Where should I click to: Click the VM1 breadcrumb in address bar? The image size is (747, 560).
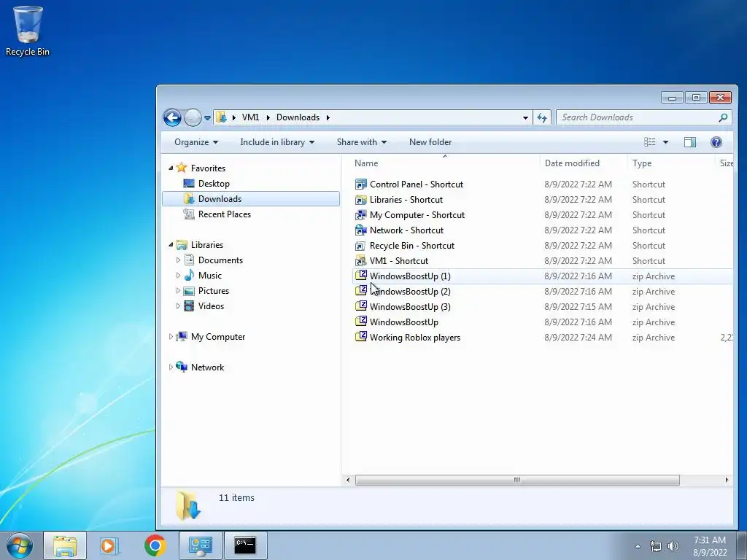pos(251,117)
